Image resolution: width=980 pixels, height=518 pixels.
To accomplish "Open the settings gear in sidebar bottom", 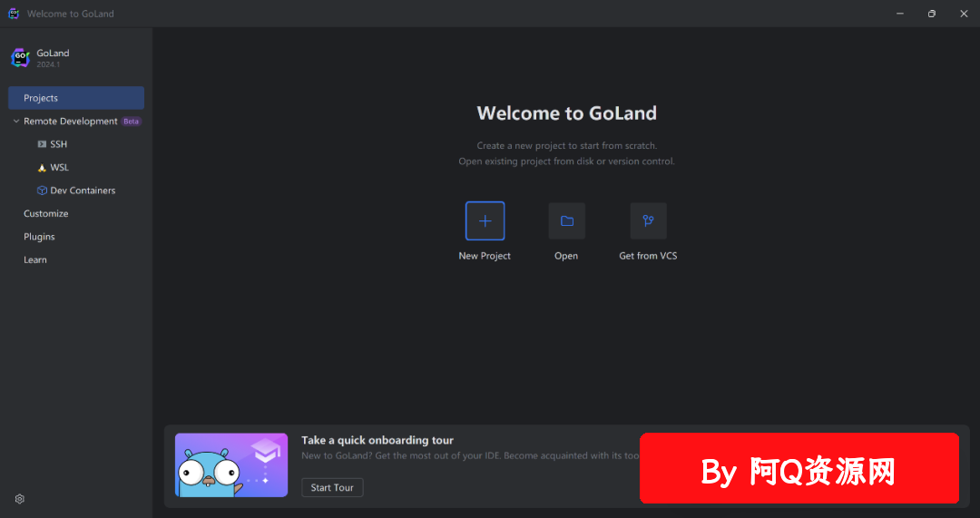I will tap(19, 499).
